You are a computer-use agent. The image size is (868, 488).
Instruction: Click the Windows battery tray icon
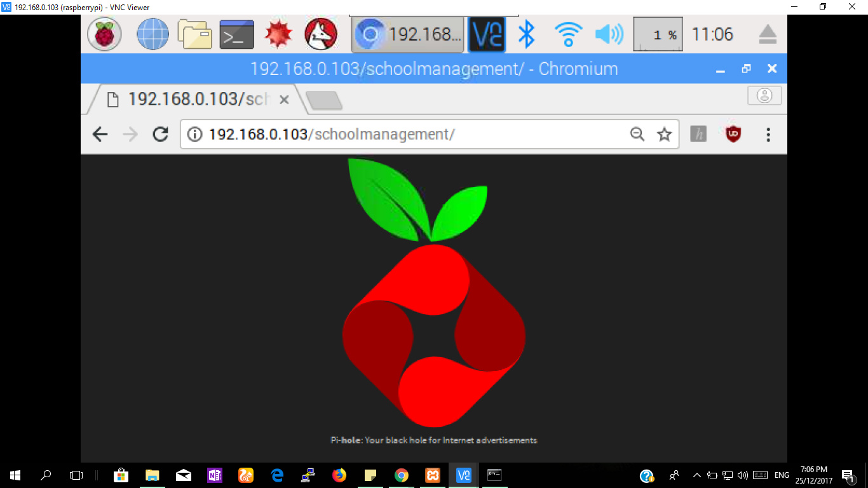[712, 475]
